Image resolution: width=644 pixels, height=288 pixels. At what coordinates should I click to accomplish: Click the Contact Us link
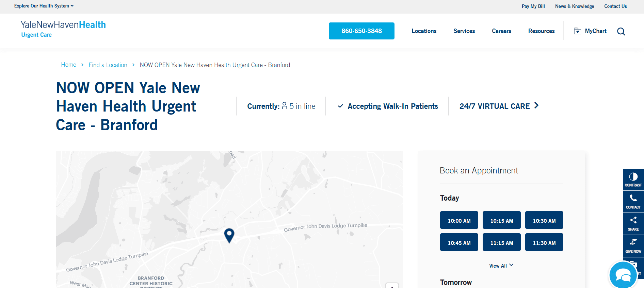click(x=615, y=6)
